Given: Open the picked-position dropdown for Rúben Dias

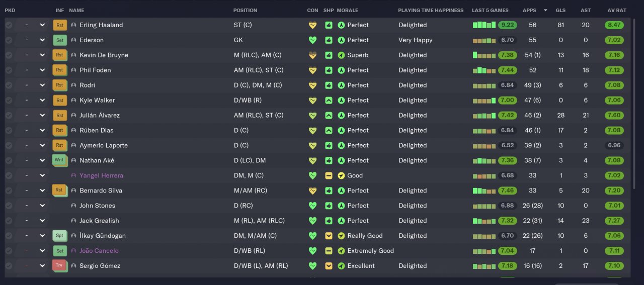Looking at the screenshot, I should pyautogui.click(x=42, y=131).
